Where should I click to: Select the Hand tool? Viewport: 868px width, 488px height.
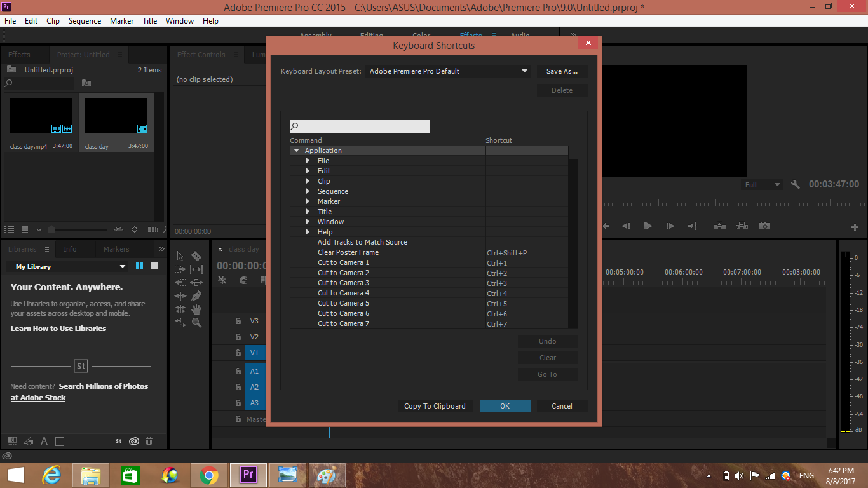[x=196, y=309]
